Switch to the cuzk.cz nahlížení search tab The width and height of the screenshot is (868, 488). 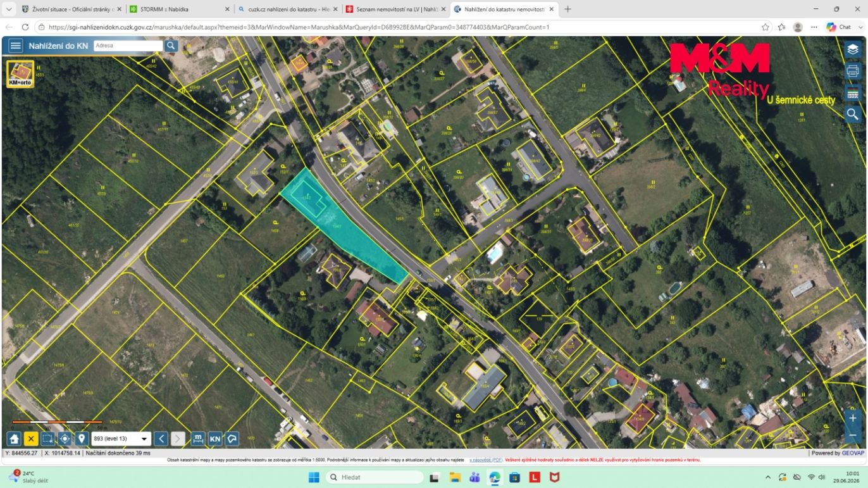(x=287, y=9)
